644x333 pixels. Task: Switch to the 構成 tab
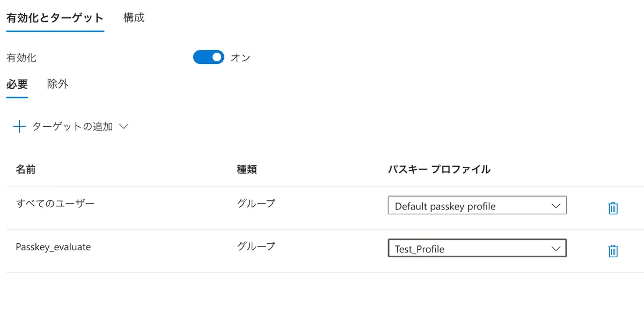pyautogui.click(x=134, y=18)
